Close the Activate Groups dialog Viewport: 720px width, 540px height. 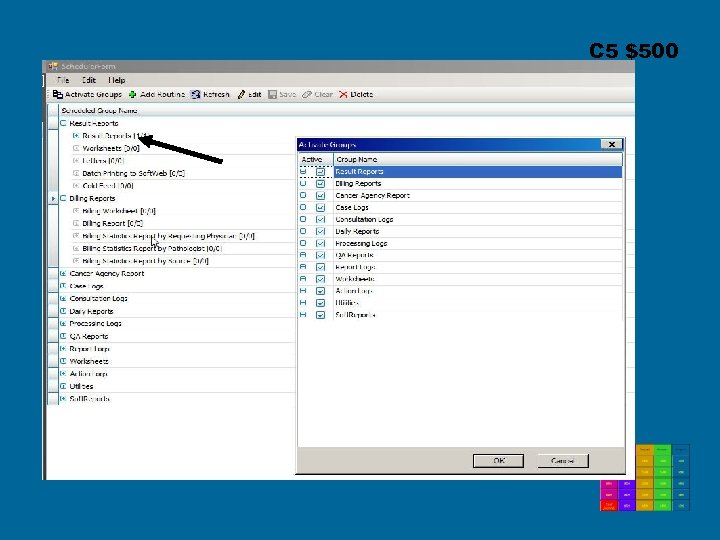[612, 145]
